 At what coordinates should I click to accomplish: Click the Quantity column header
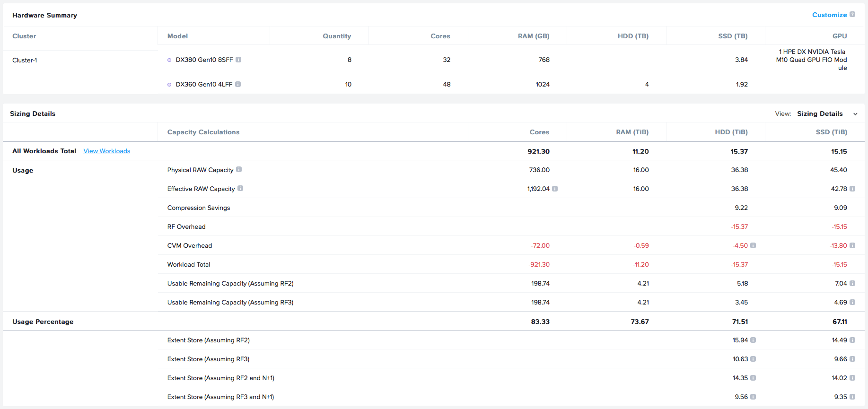tap(336, 36)
